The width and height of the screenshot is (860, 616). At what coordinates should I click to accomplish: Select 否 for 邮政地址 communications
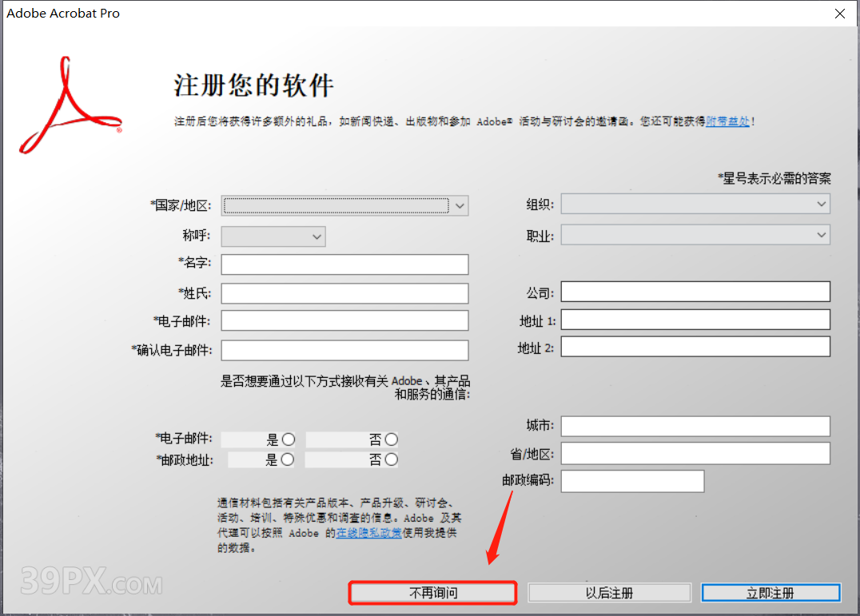(x=391, y=459)
